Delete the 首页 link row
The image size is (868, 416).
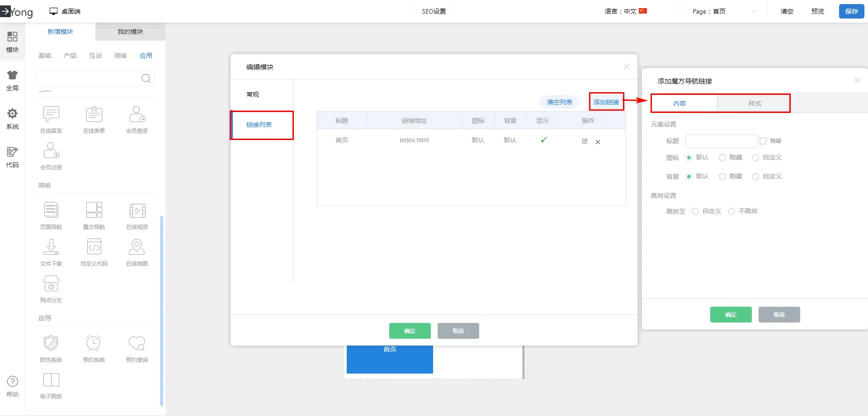point(598,142)
